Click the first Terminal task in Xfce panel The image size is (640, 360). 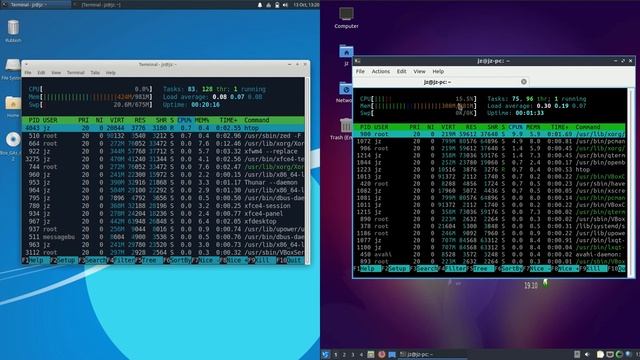[36, 4]
